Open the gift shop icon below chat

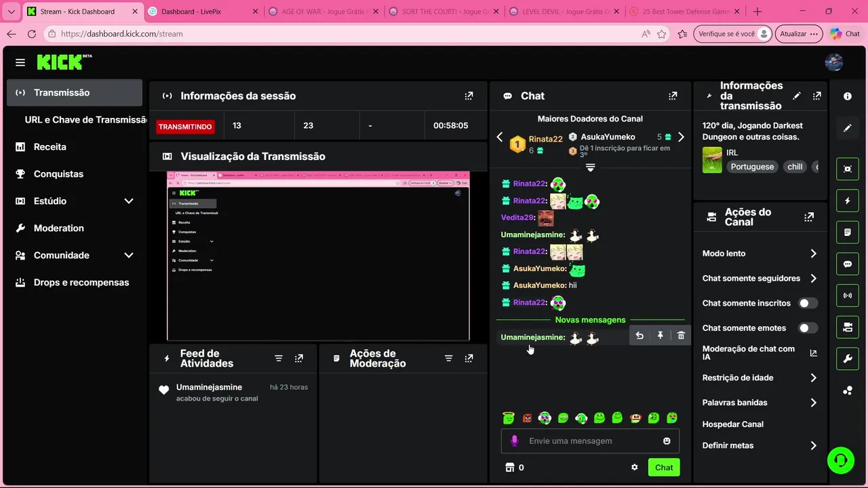[510, 468]
